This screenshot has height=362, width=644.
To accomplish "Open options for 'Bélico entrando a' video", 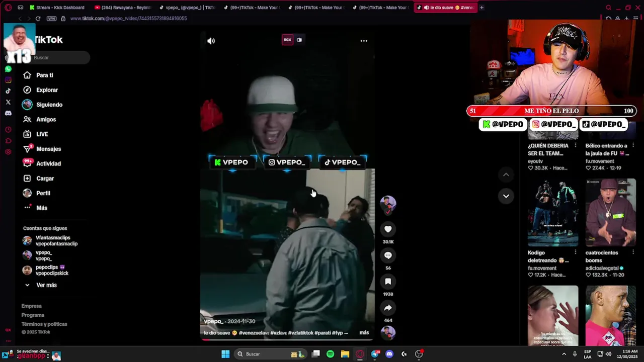I will [x=633, y=146].
